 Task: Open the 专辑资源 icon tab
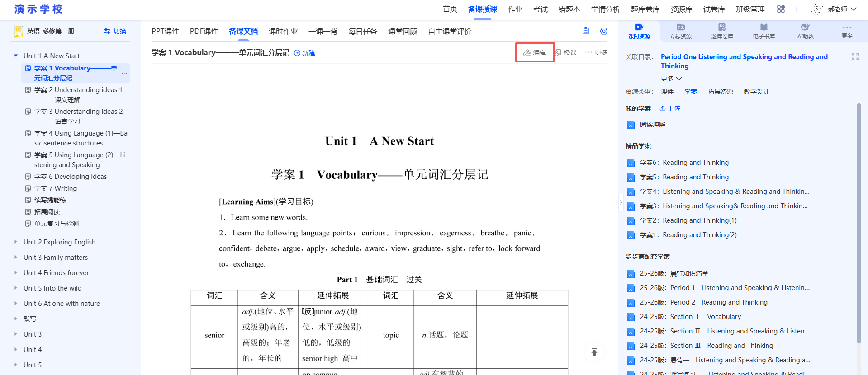680,27
